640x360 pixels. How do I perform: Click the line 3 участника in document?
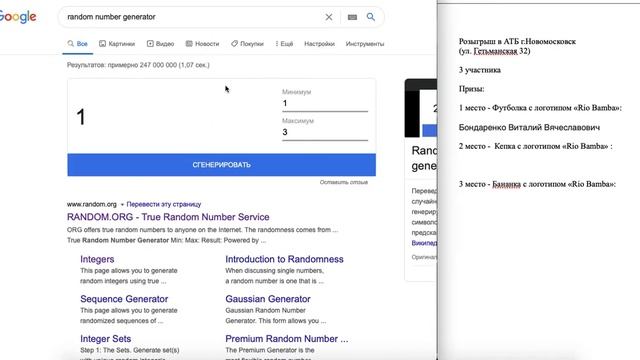pyautogui.click(x=480, y=70)
